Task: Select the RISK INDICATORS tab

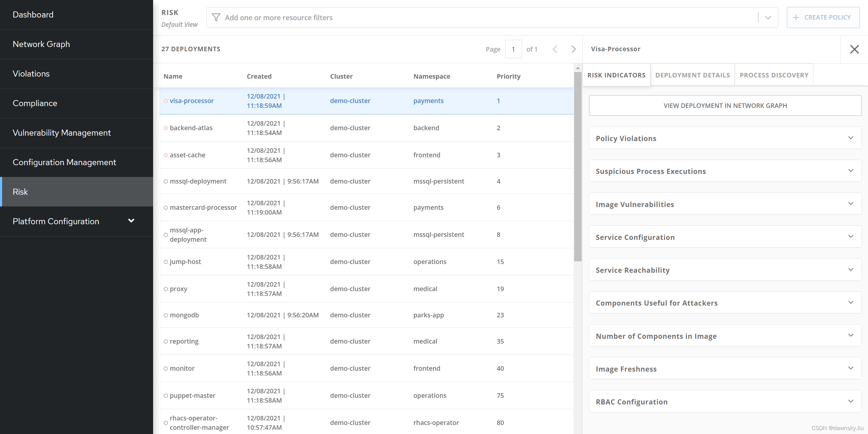Action: 616,75
